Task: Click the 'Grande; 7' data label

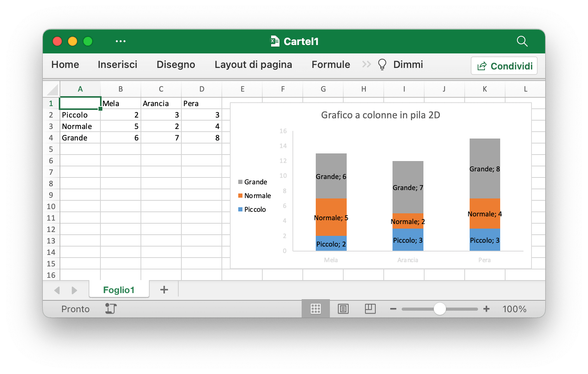Action: 408,188
